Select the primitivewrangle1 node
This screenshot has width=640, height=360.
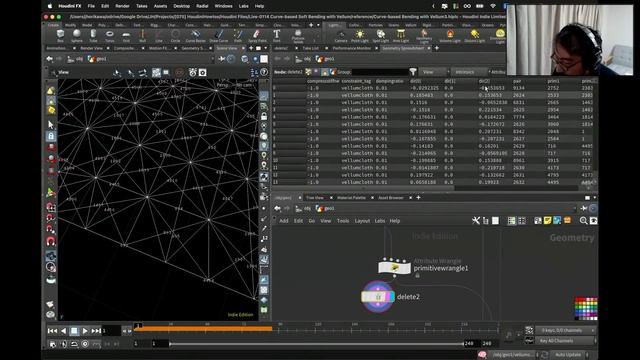[394, 268]
